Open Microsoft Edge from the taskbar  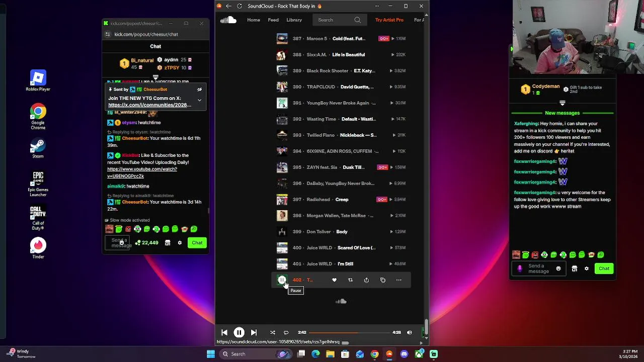(315, 354)
